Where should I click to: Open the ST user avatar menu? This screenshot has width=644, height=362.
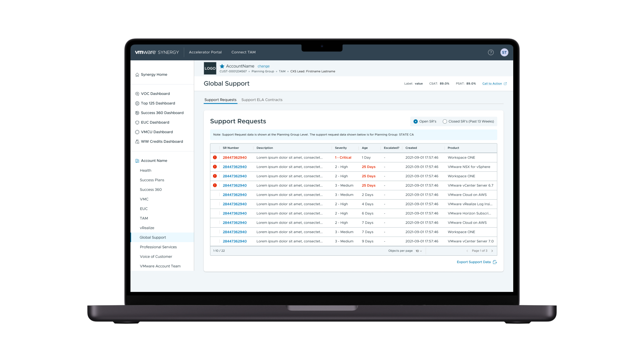coord(504,52)
